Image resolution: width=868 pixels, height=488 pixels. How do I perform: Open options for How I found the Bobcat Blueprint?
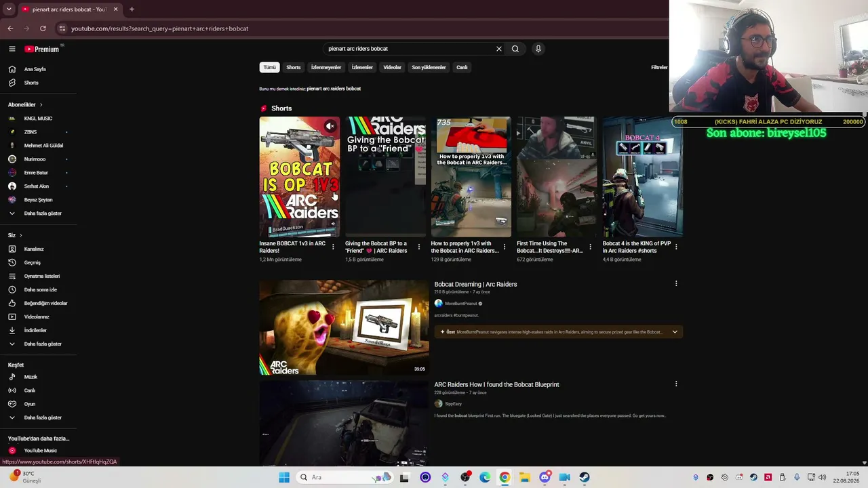point(676,384)
